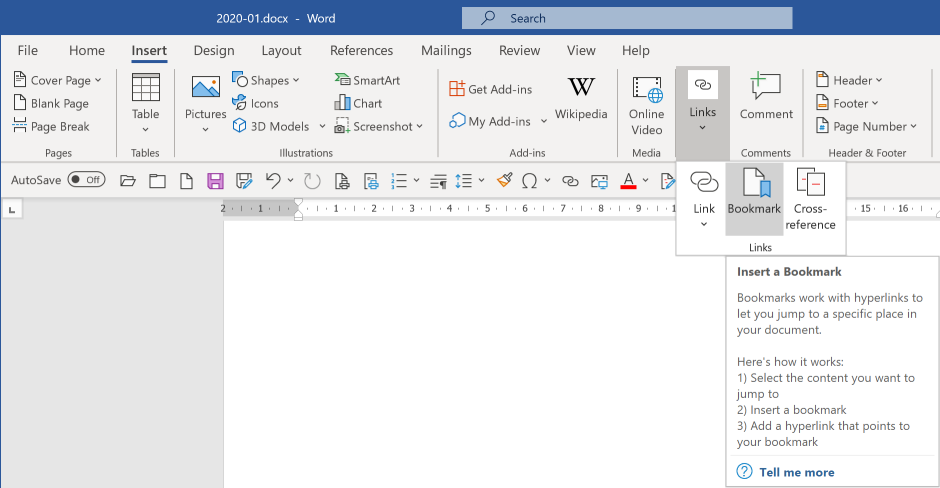940x488 pixels.
Task: Open the Numbering list dropdown arrow
Action: [x=417, y=180]
